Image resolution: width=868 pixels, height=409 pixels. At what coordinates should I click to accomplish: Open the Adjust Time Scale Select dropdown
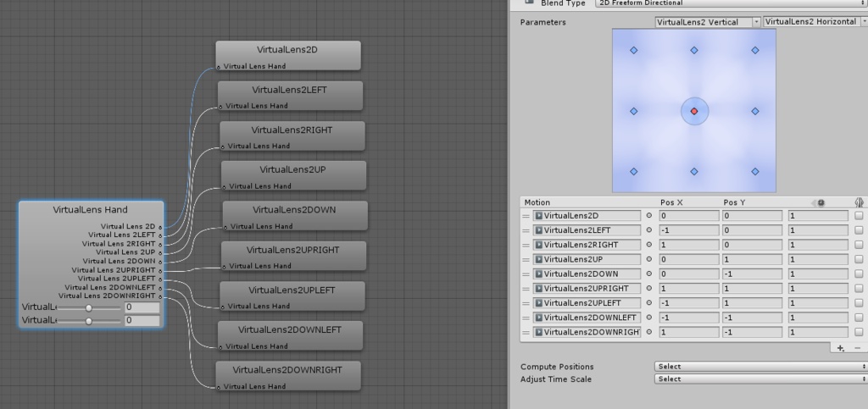(x=760, y=379)
